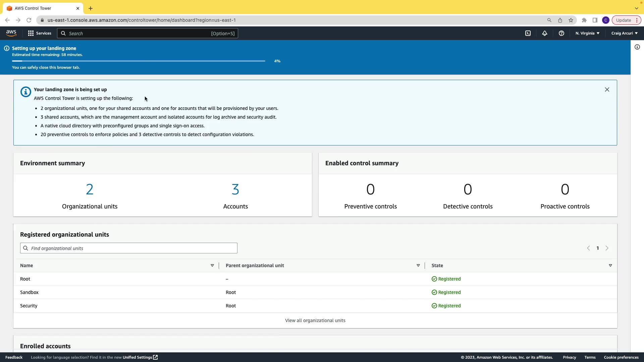Viewport: 644px width, 362px height.
Task: Bookmark this page with star icon
Action: pyautogui.click(x=571, y=20)
